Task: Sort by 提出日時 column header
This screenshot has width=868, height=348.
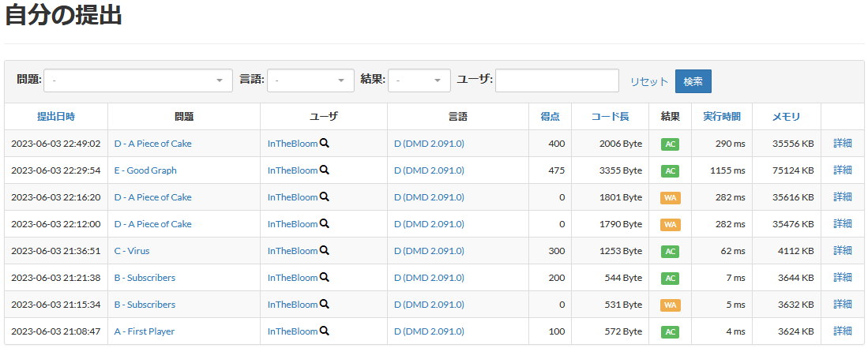Action: coord(56,116)
